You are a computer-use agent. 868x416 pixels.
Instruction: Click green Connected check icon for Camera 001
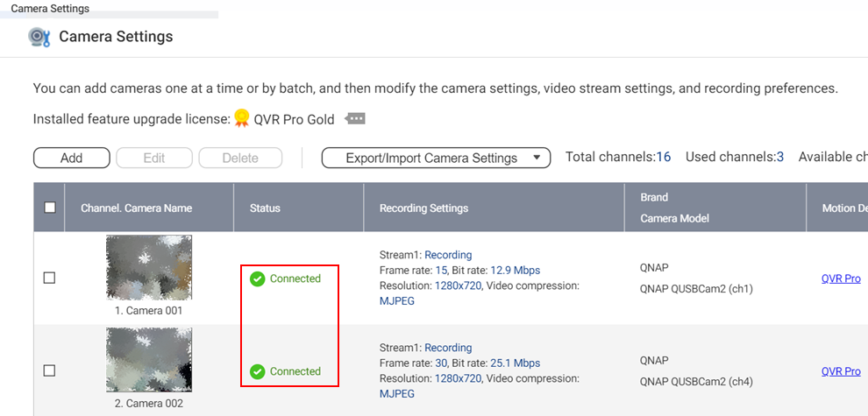(257, 279)
